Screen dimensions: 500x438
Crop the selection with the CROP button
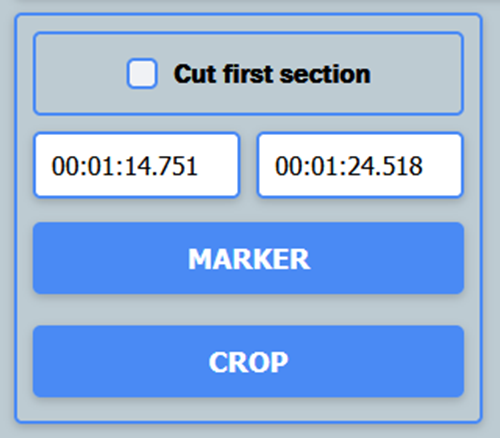coord(248,361)
